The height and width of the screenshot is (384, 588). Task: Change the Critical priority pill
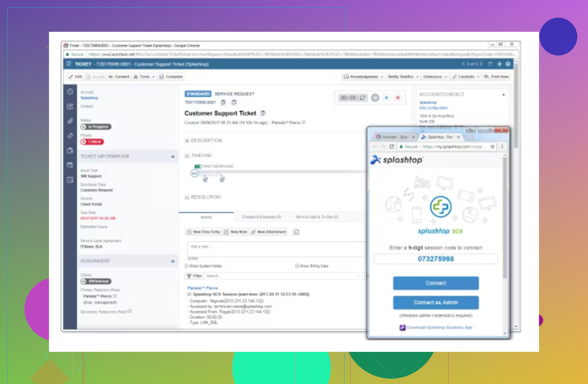(x=92, y=142)
